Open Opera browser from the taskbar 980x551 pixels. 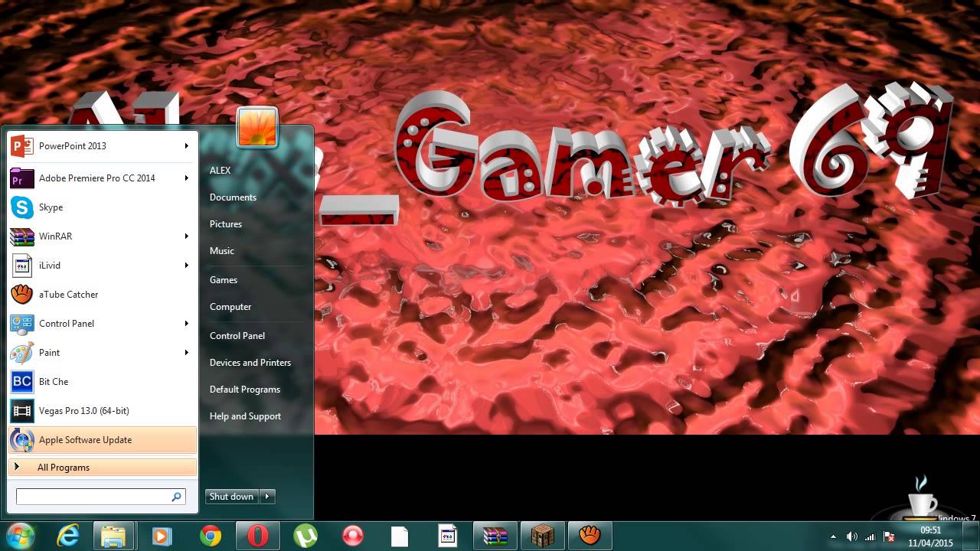[257, 536]
